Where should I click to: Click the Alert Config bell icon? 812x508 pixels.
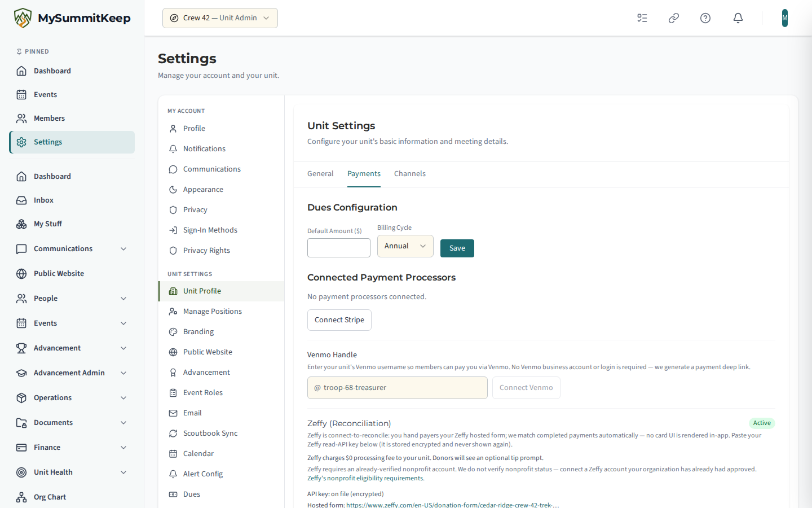(173, 474)
